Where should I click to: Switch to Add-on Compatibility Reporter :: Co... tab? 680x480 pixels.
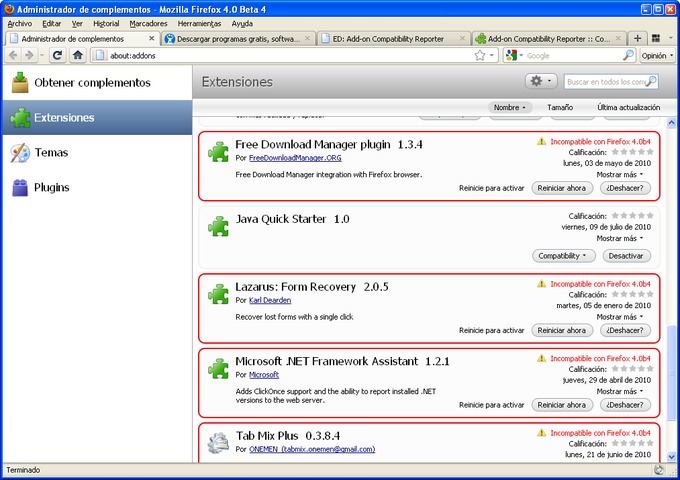tap(549, 39)
